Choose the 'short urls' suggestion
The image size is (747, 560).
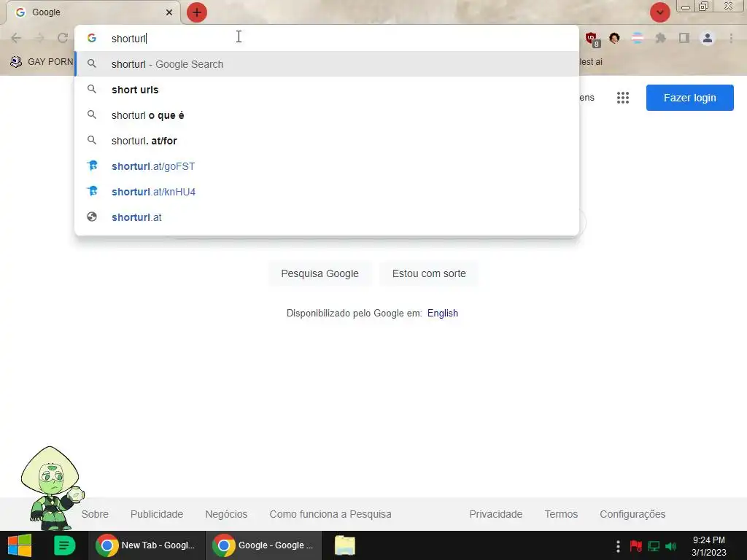pos(327,90)
